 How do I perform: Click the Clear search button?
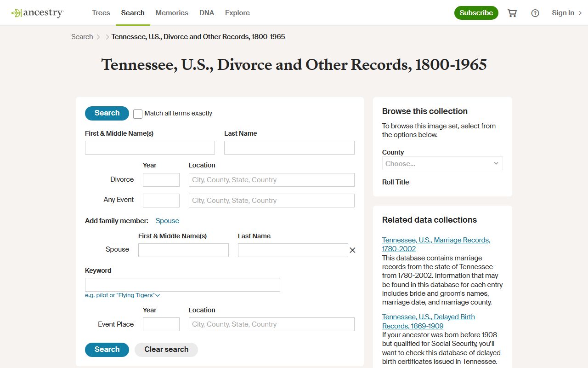point(166,350)
